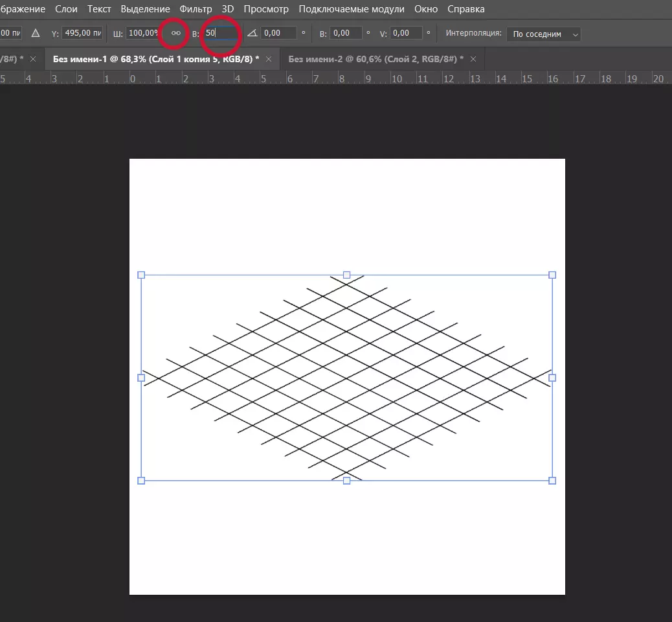Click the horizontal skew field labeled В
672x622 pixels.
346,33
